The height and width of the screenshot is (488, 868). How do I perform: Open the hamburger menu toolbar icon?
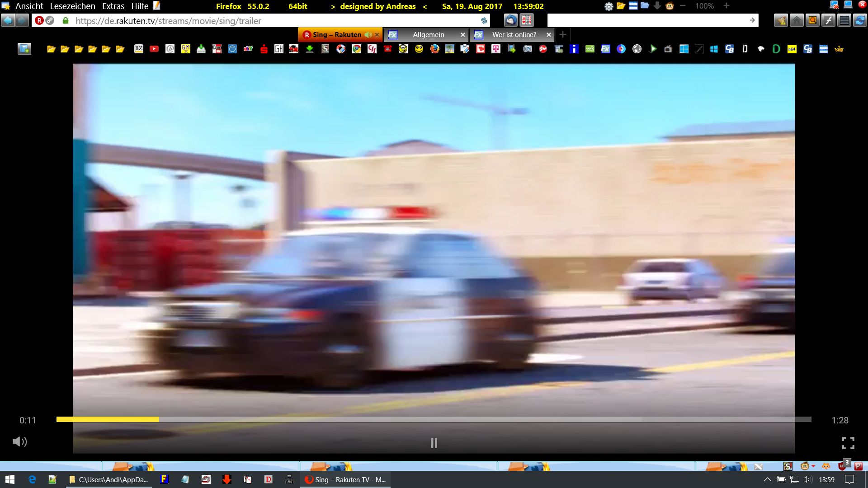pyautogui.click(x=844, y=20)
